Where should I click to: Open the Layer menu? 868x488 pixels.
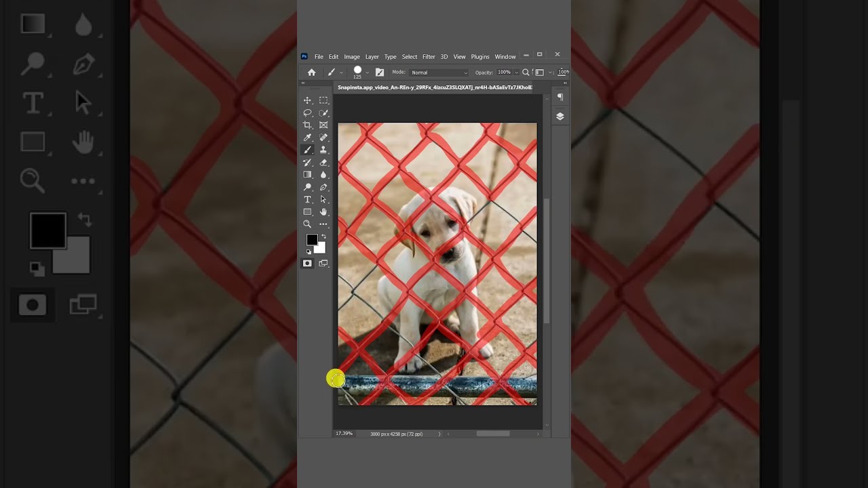pos(372,57)
